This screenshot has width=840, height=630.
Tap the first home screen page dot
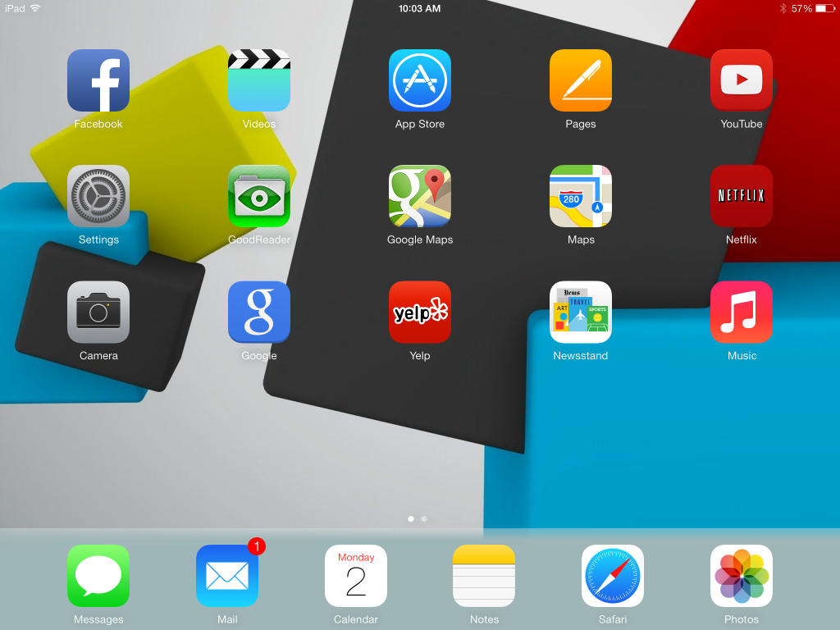(411, 518)
